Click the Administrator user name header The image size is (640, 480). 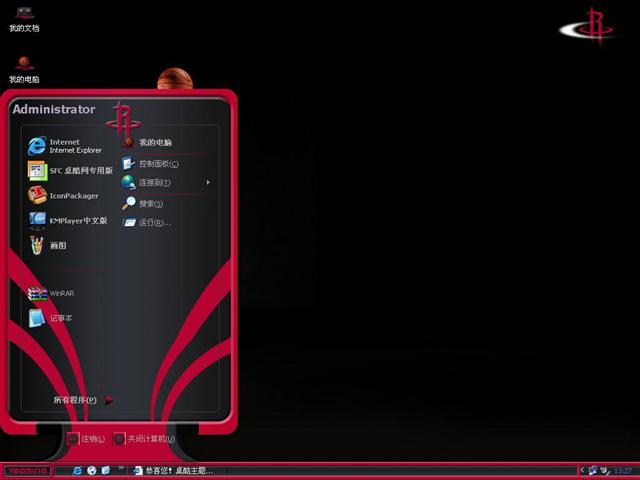point(54,109)
